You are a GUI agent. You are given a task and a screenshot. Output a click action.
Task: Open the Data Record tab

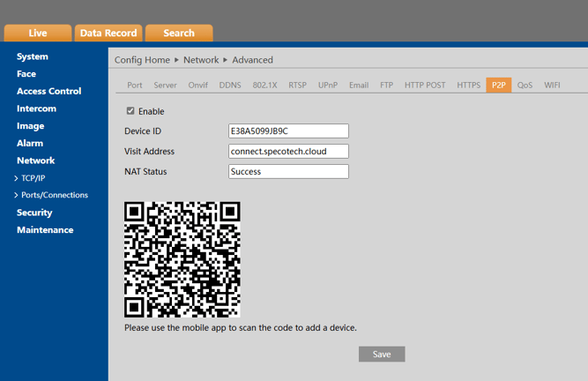pyautogui.click(x=108, y=33)
